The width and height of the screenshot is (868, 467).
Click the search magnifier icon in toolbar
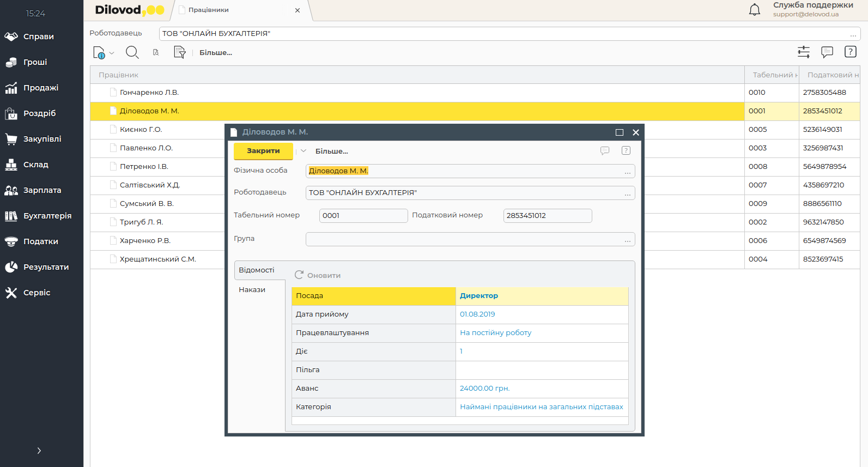coord(132,52)
